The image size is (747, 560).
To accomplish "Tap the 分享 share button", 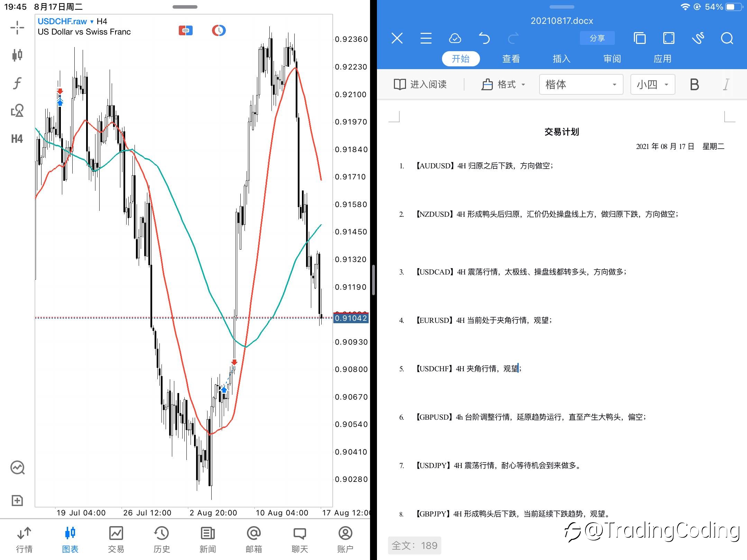I will 597,38.
